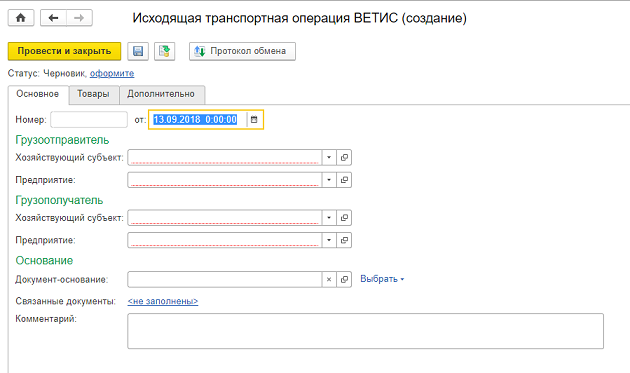The height and width of the screenshot is (373, 630).
Task: Go to the home page icon
Action: [21, 18]
